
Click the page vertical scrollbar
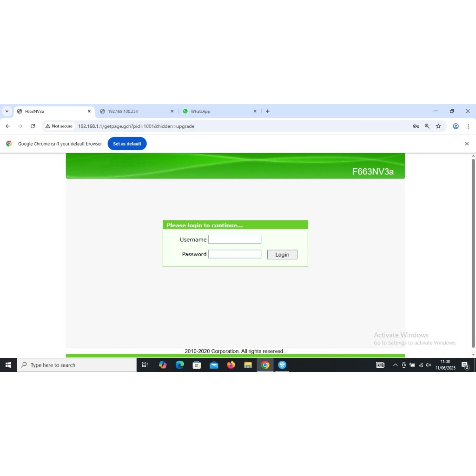coord(473,253)
